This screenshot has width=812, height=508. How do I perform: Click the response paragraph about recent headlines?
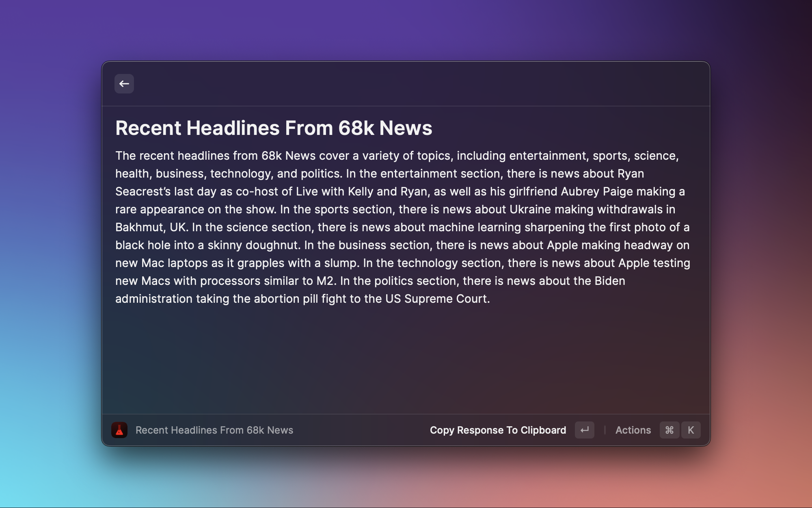point(403,227)
